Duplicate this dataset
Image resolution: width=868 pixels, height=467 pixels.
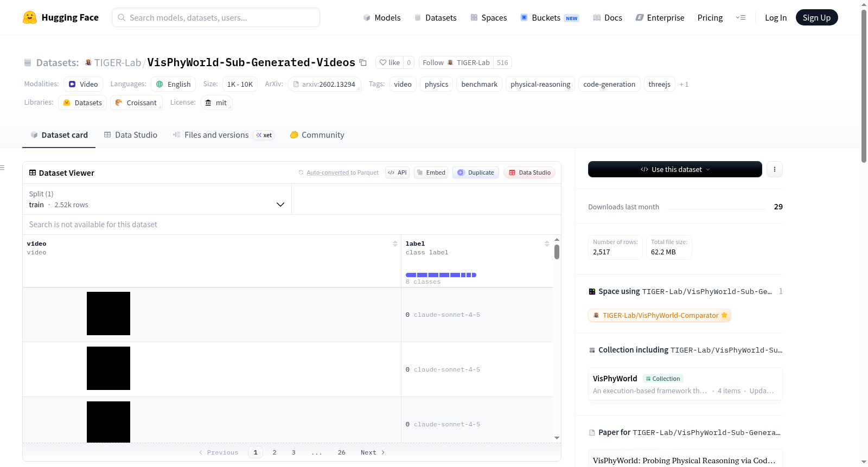tap(476, 172)
